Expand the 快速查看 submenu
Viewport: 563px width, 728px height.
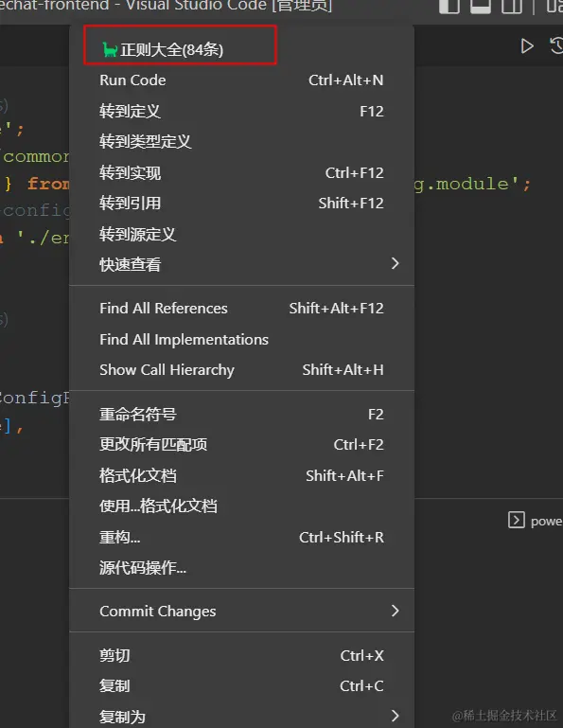[x=241, y=264]
